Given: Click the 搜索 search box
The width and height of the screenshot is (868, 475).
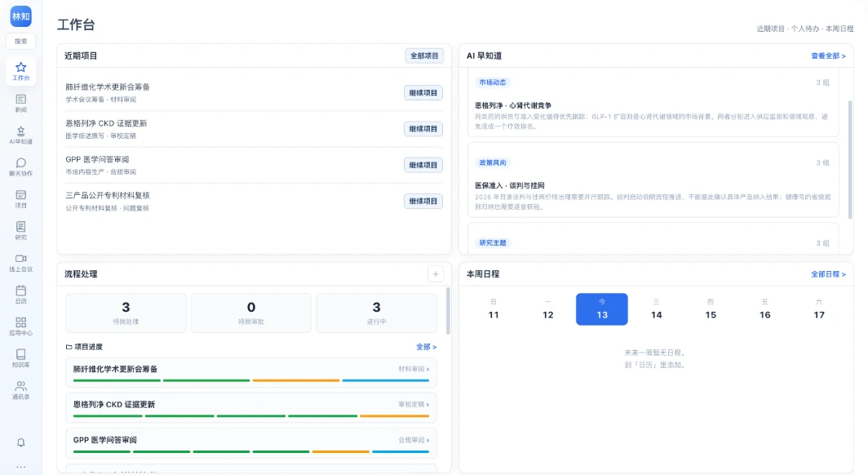Looking at the screenshot, I should (20, 41).
